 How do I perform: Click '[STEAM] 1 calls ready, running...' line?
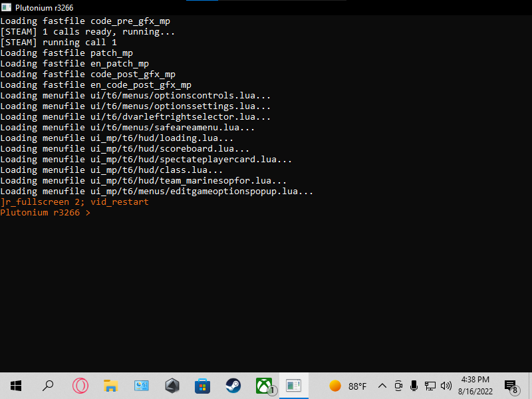click(88, 32)
